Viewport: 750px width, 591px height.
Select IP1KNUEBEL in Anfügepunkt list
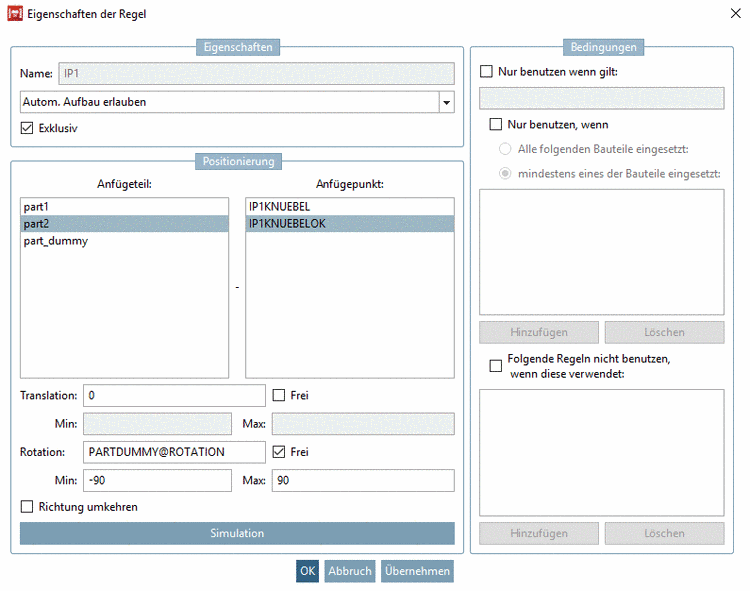[350, 207]
